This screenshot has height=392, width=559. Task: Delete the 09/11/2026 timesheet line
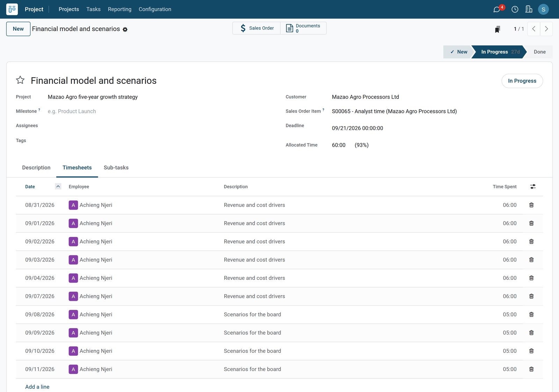[x=531, y=369]
